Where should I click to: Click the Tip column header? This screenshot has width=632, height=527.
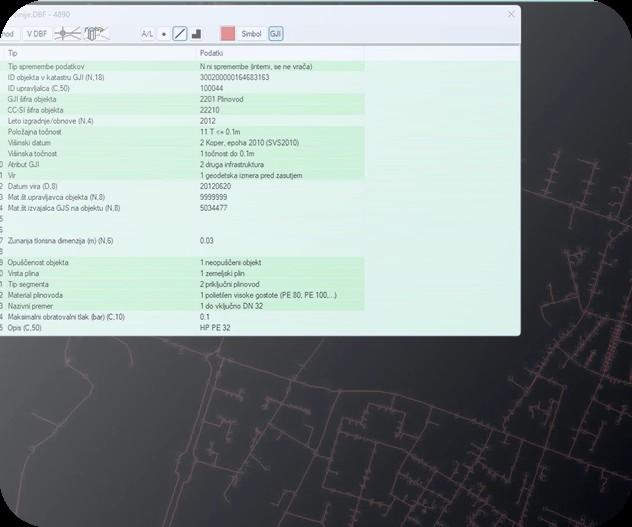tap(14, 53)
